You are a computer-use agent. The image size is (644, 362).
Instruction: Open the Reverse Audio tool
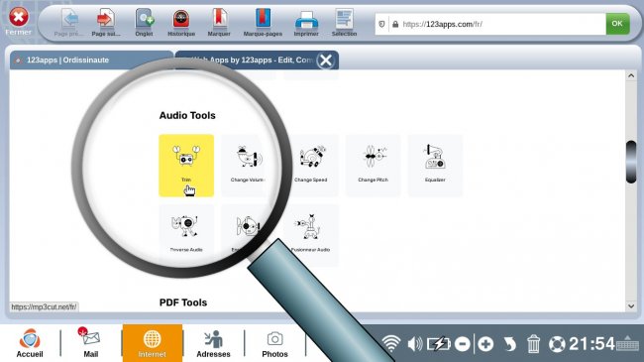click(x=186, y=235)
